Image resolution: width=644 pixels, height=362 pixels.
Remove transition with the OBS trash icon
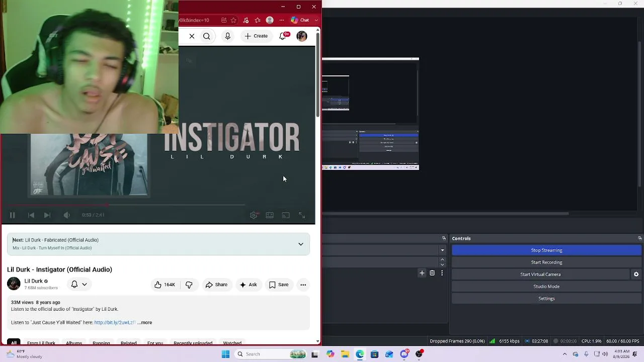point(432,273)
